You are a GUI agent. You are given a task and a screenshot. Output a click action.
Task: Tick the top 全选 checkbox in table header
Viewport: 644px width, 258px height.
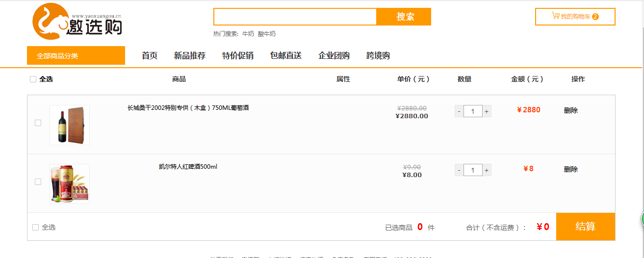coord(33,79)
